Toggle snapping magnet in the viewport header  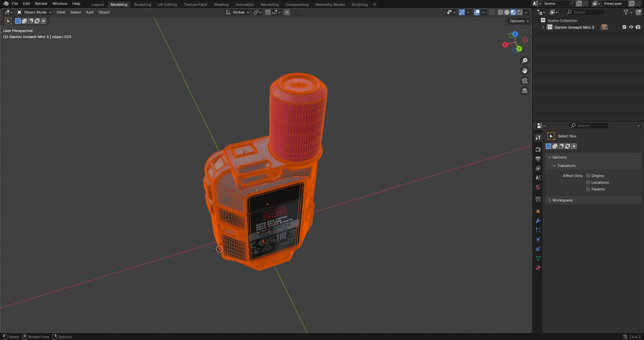click(268, 12)
